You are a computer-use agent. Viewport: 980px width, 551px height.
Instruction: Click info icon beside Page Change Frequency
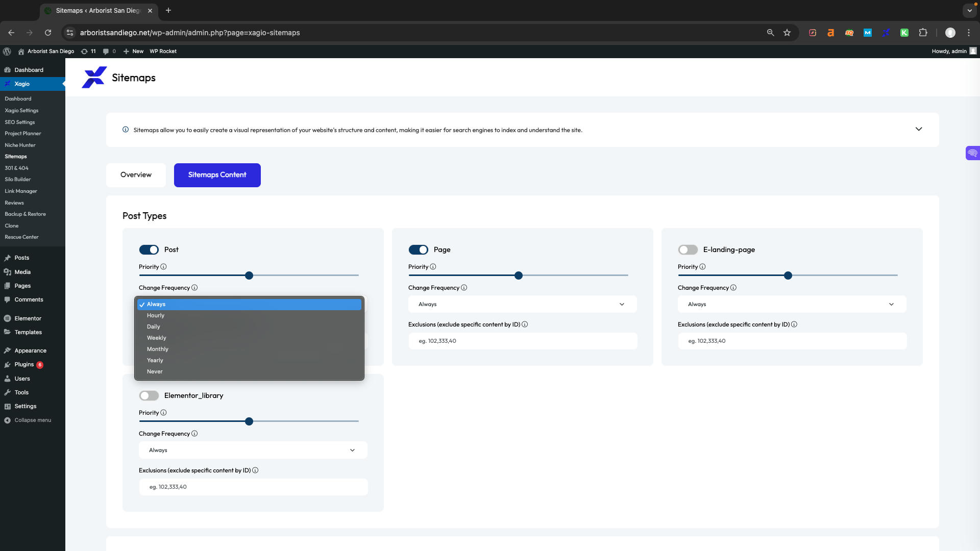point(464,288)
